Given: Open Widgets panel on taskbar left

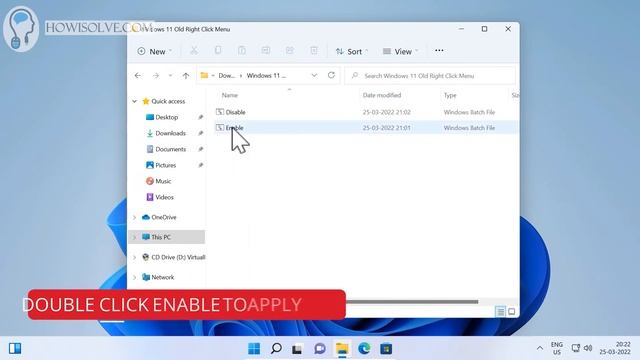Looking at the screenshot, I should [15, 348].
